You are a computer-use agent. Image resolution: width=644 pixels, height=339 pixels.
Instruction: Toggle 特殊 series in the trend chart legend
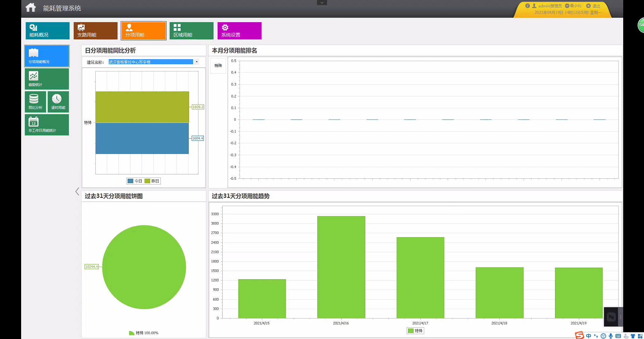click(415, 331)
